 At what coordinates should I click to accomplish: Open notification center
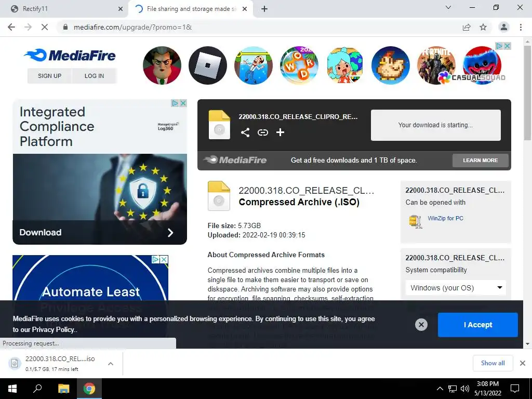pyautogui.click(x=515, y=389)
